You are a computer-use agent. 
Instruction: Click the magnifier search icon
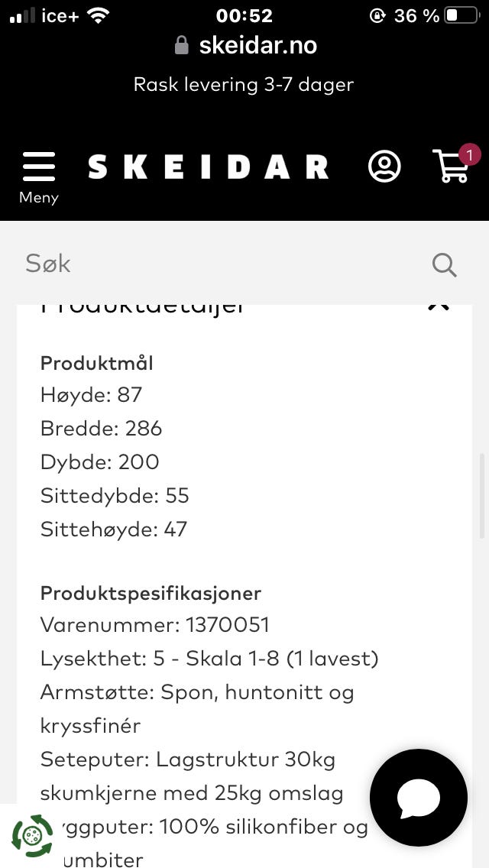tap(444, 264)
